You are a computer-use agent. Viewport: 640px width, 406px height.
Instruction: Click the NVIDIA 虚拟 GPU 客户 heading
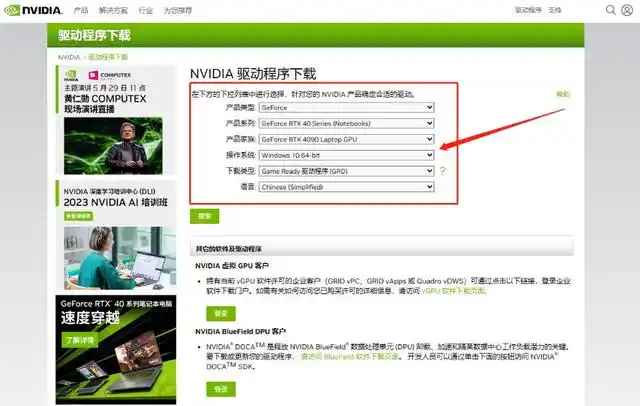(232, 266)
